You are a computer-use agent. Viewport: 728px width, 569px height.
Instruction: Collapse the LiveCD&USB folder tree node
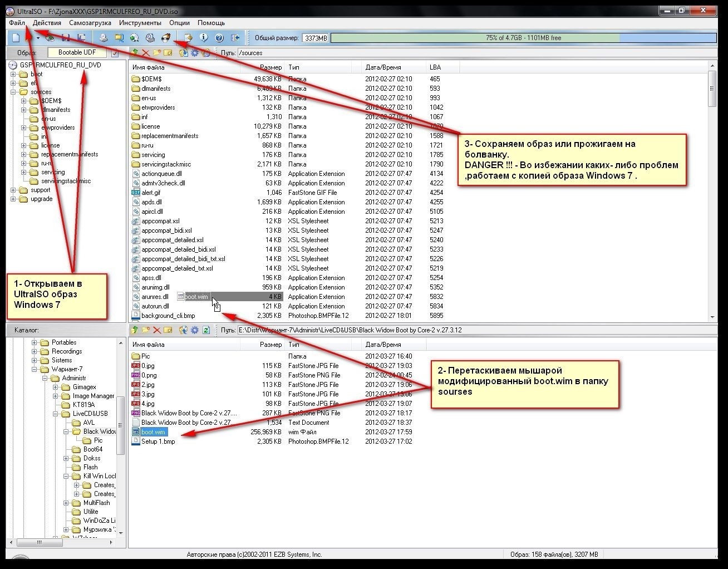pos(56,414)
